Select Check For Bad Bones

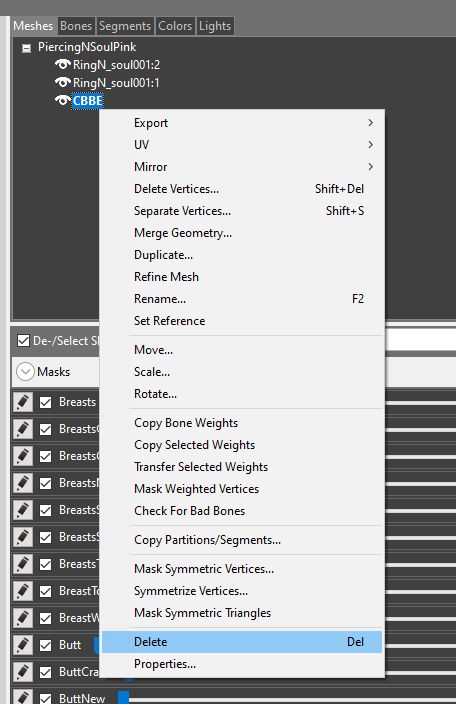coord(242,511)
